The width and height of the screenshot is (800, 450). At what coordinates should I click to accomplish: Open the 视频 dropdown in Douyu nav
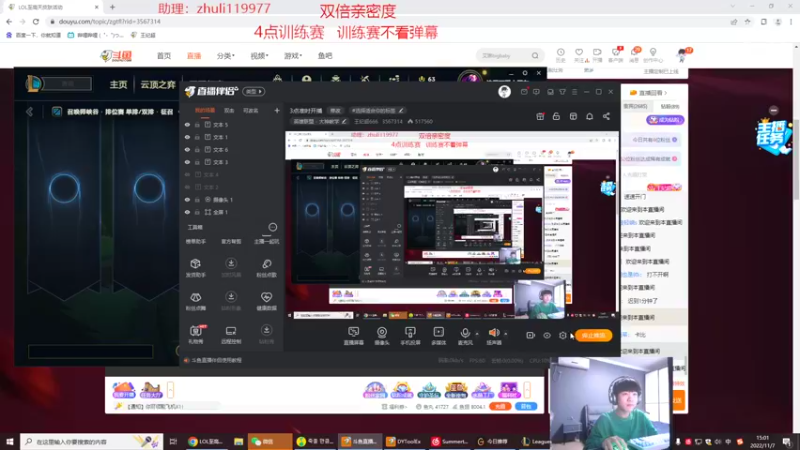click(x=259, y=56)
